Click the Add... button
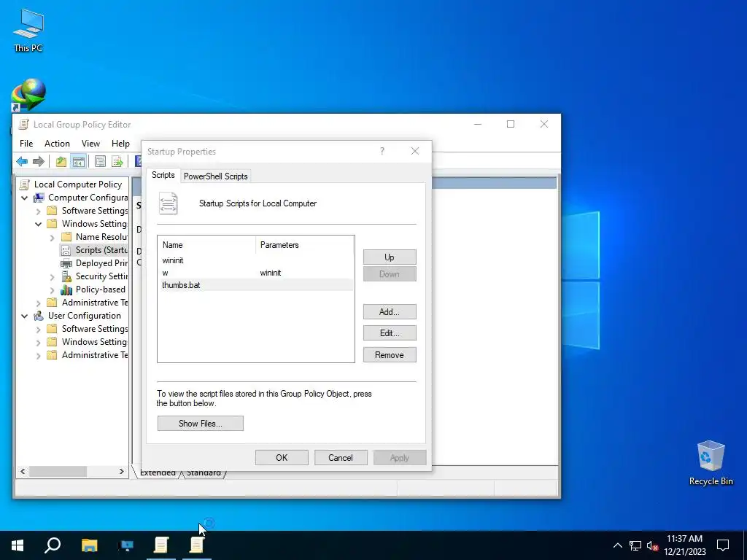 tap(390, 312)
